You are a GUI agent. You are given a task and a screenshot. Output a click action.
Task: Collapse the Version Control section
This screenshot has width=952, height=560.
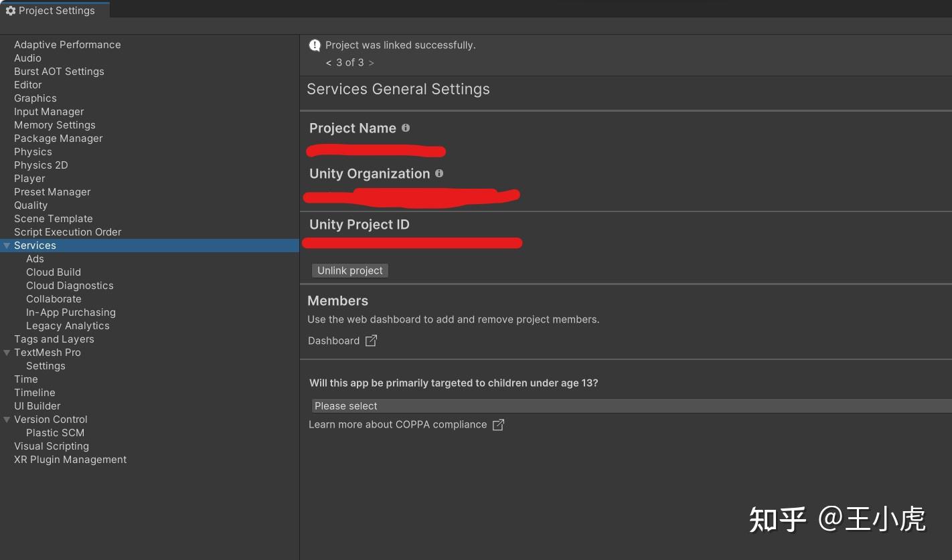click(7, 419)
